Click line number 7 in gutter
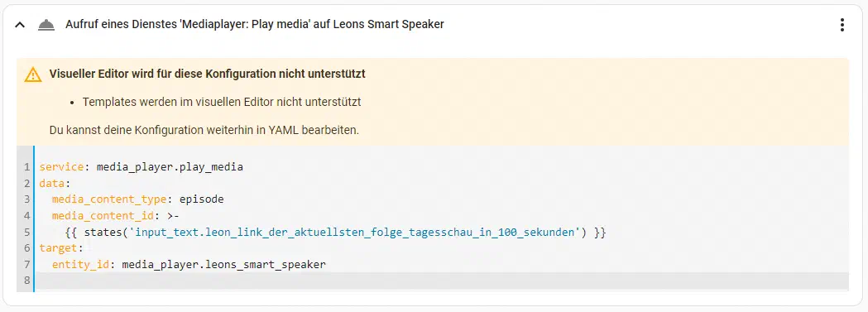The height and width of the screenshot is (312, 868). pyautogui.click(x=26, y=265)
